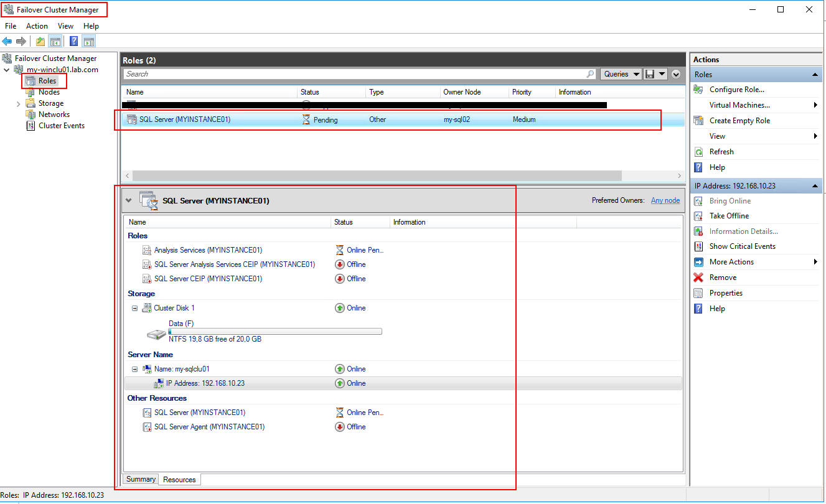
Task: Click Show Critical Events action
Action: pyautogui.click(x=742, y=246)
